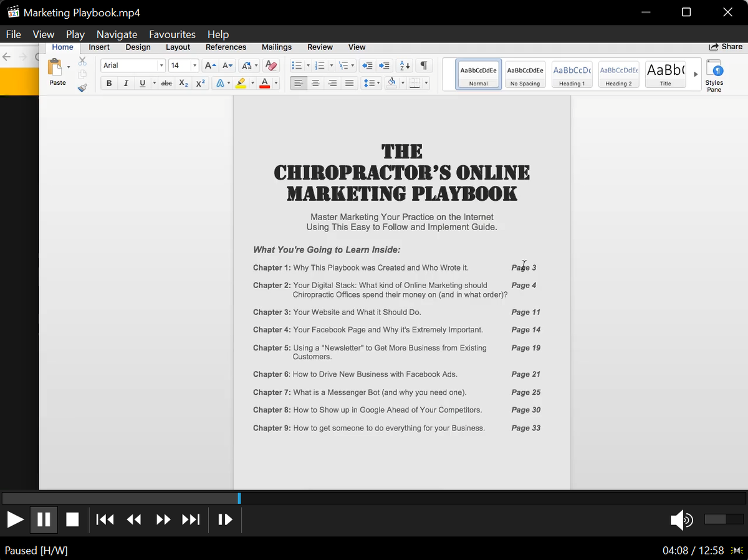Screen dimensions: 748x560
Task: Click the Multilevel list icon
Action: tap(343, 65)
